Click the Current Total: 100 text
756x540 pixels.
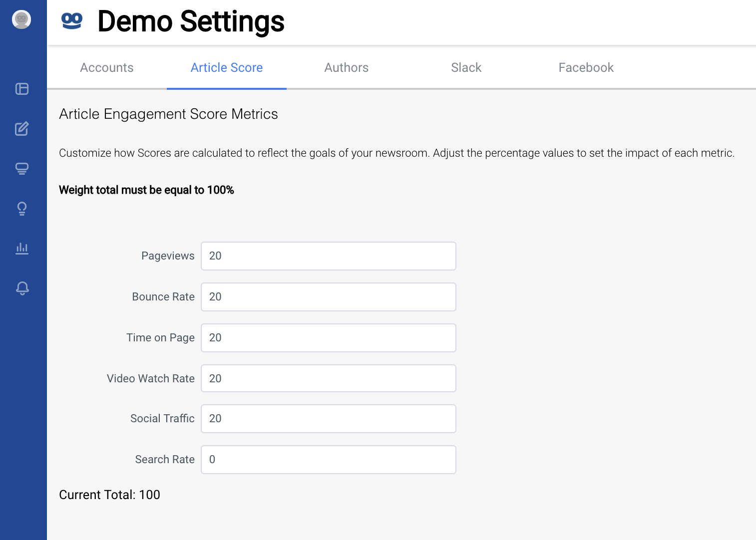[109, 495]
